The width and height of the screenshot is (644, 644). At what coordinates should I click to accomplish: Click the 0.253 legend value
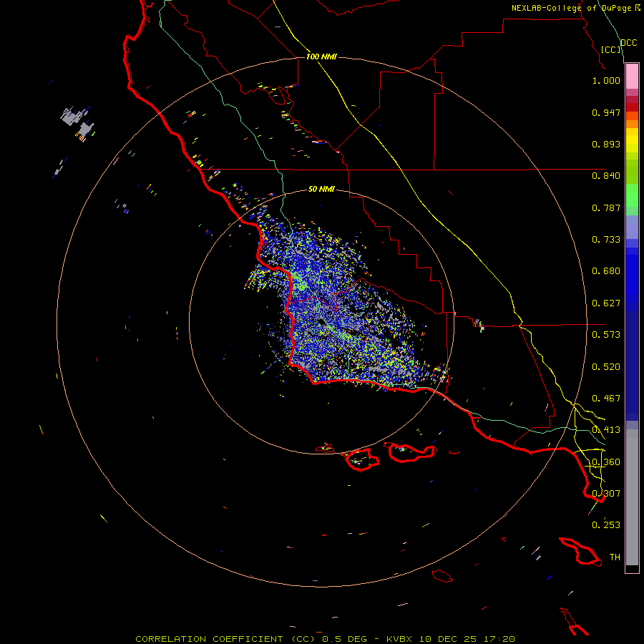[x=606, y=525]
